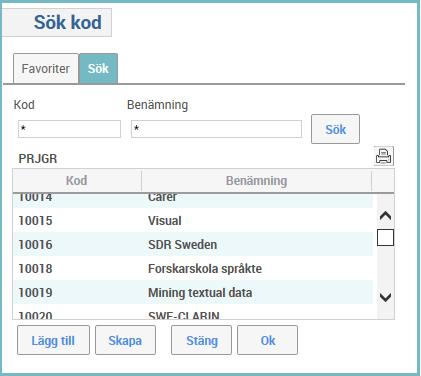Click the PRJGR label above the table
Viewport: 421px width, 376px height.
tap(38, 159)
